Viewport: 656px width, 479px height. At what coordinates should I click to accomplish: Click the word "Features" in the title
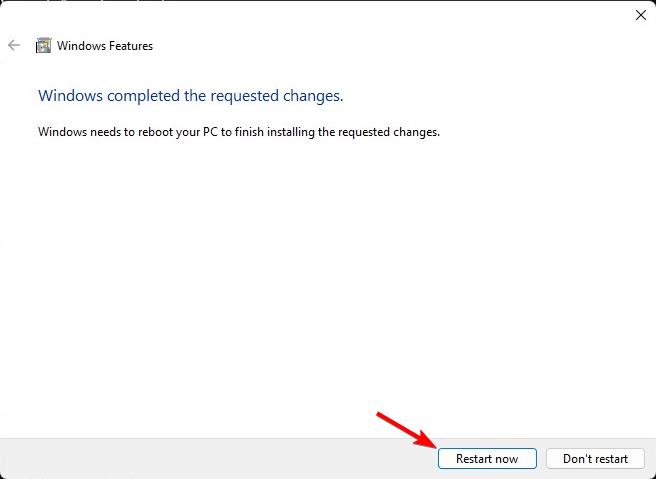[x=131, y=46]
